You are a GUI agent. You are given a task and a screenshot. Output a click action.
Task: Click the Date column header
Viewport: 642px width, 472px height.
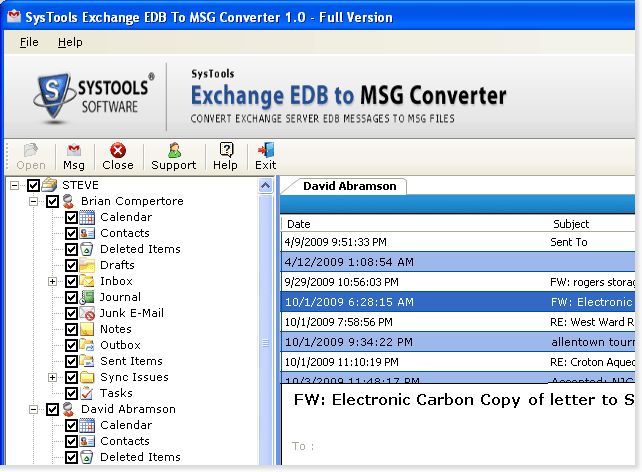click(x=298, y=224)
